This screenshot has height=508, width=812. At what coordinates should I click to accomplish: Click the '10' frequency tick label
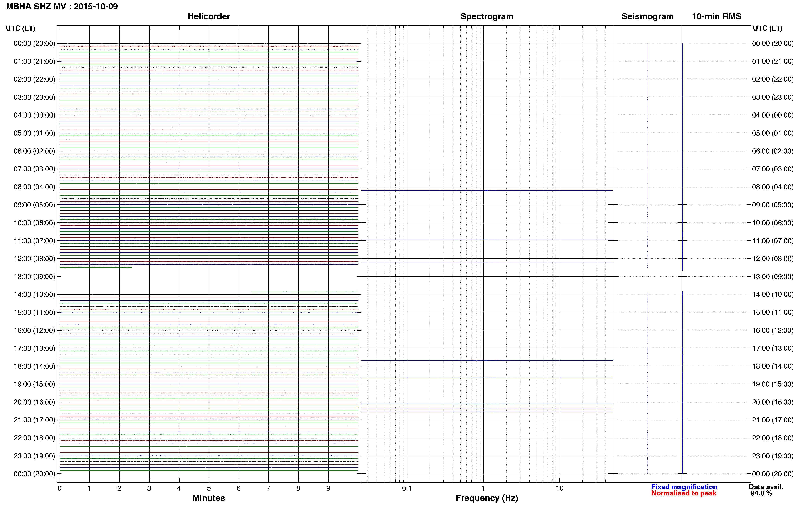pyautogui.click(x=559, y=488)
